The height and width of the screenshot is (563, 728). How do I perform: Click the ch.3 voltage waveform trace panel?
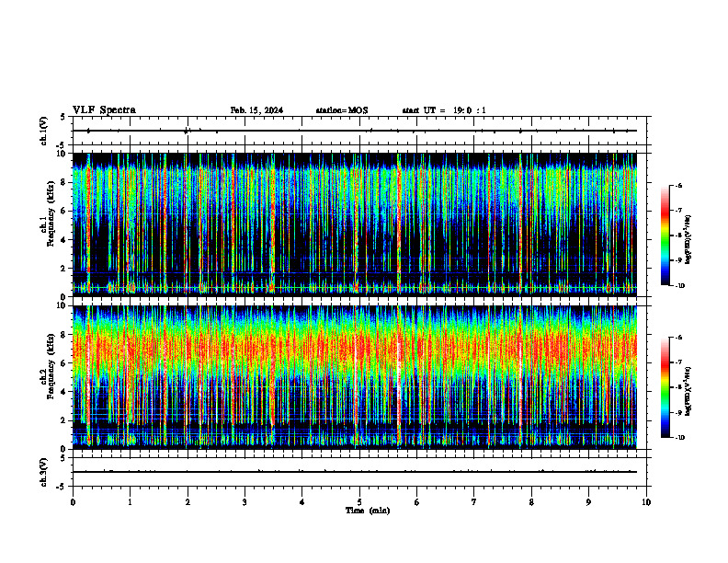click(359, 472)
